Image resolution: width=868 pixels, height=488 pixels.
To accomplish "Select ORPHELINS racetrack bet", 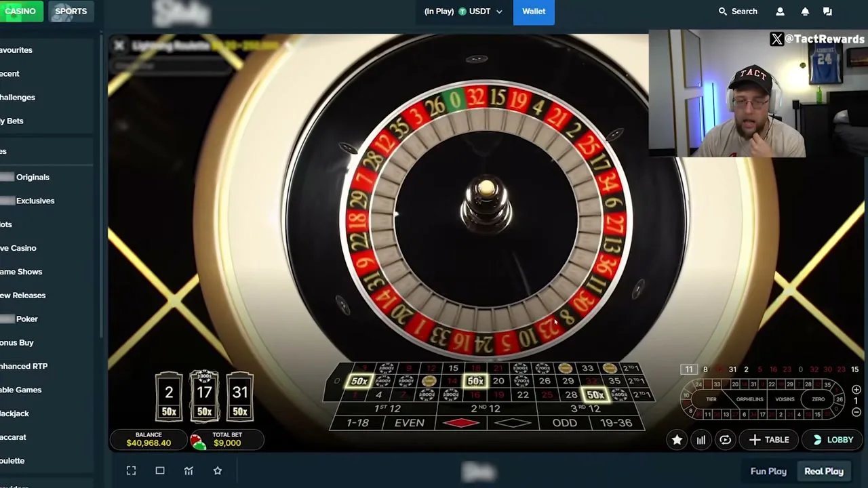I will [749, 399].
